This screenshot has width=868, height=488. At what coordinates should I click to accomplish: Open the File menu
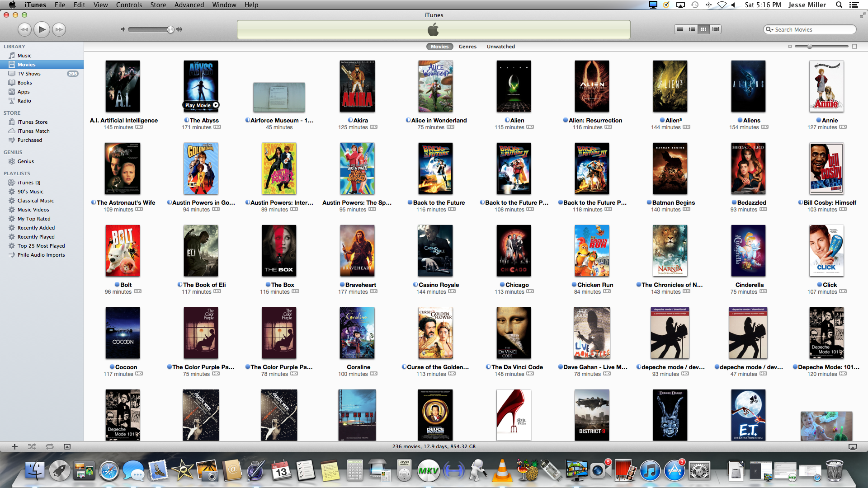pos(60,5)
